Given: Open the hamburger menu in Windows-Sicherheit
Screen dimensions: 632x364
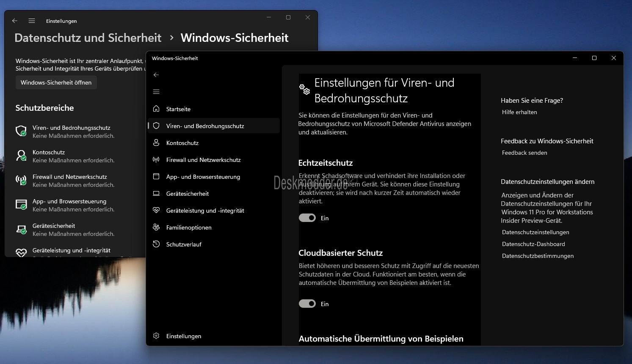Looking at the screenshot, I should 156,92.
